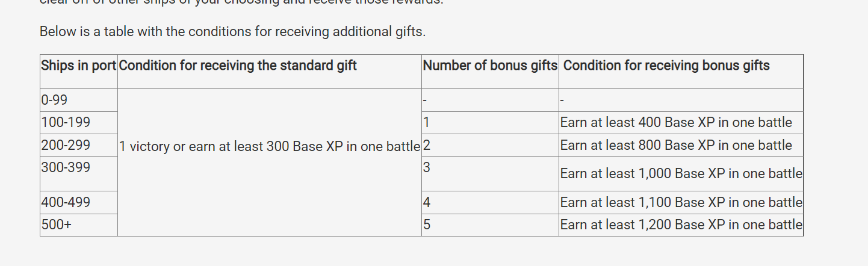Select bonus gift count "3" in the 300-399 row
This screenshot has height=266, width=868.
[x=427, y=168]
